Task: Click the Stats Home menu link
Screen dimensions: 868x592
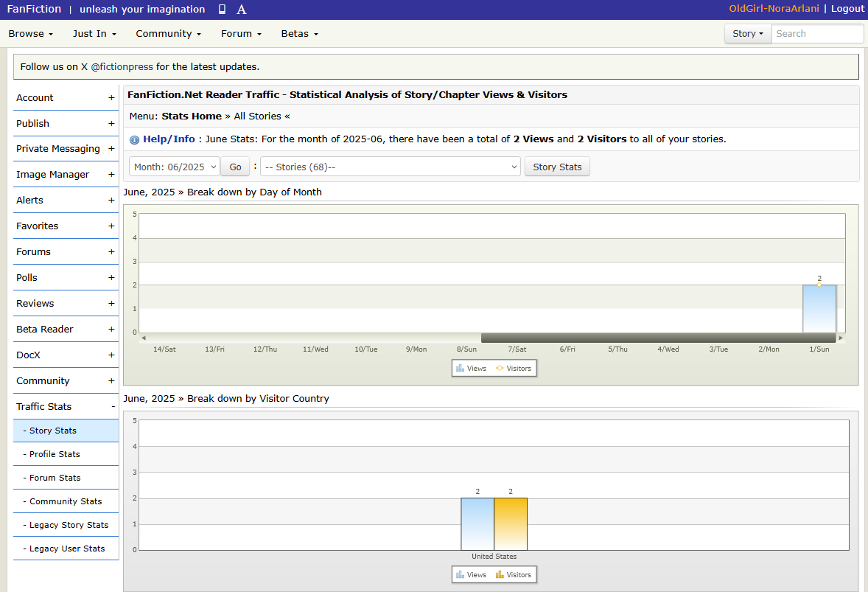Action: coord(192,116)
